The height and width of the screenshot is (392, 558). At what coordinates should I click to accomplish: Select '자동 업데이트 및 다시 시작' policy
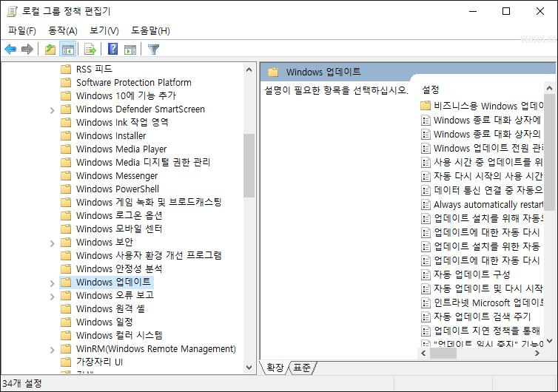(488, 288)
